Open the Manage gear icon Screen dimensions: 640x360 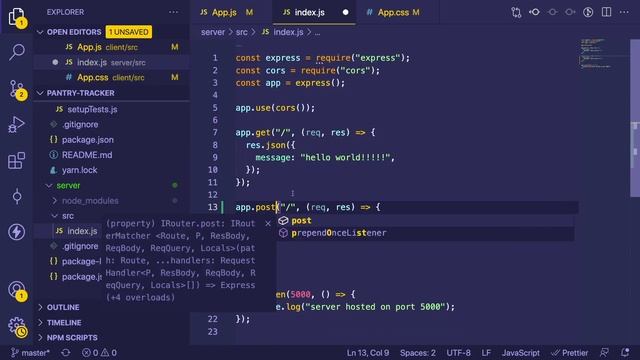point(17,327)
